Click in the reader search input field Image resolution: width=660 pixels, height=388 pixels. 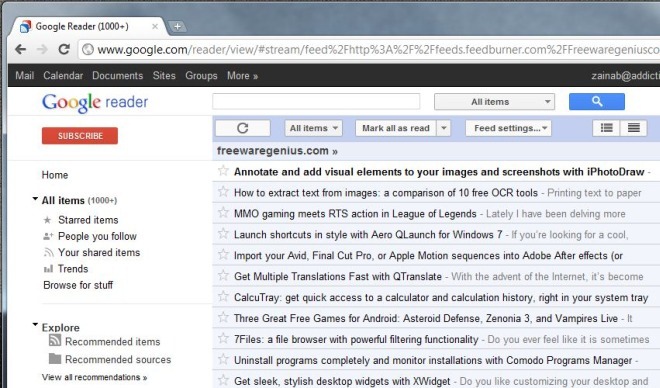(x=316, y=101)
